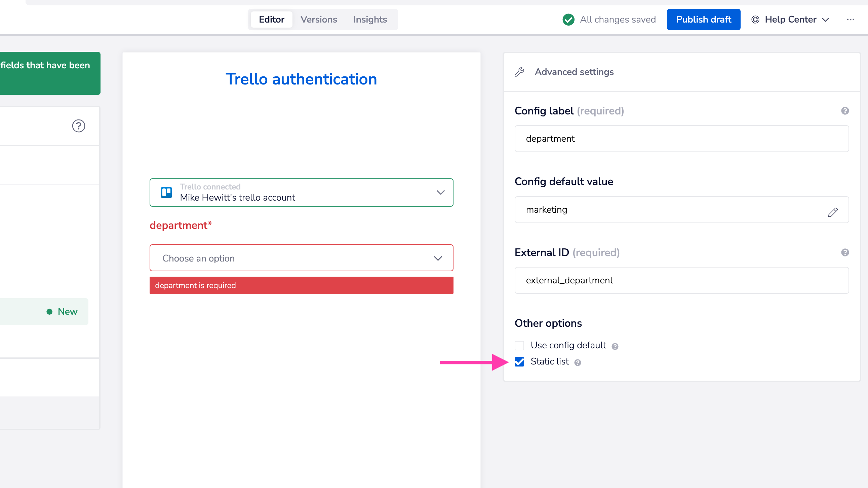Switch to the Versions tab
The image size is (868, 488).
(318, 20)
